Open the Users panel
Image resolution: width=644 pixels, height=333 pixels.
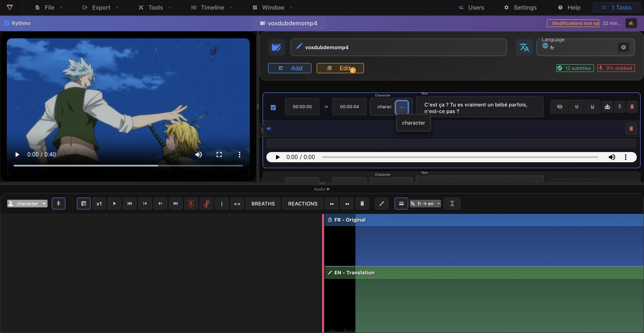pos(471,7)
